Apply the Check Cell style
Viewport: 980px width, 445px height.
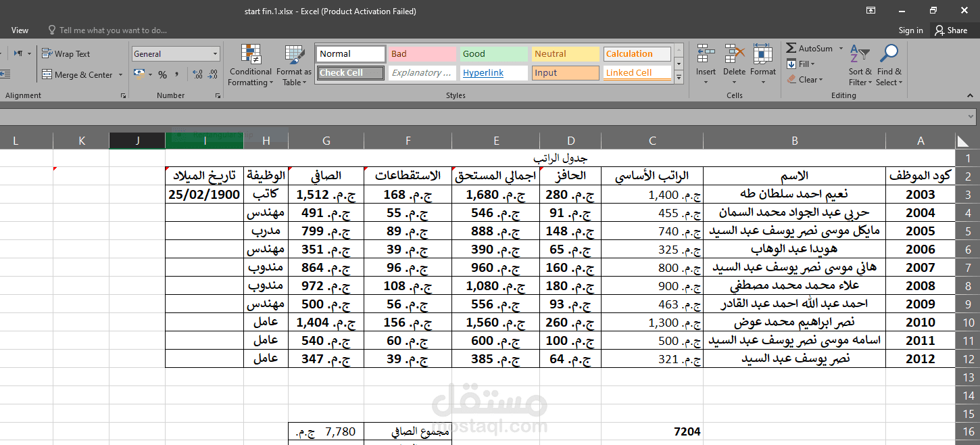pos(351,73)
